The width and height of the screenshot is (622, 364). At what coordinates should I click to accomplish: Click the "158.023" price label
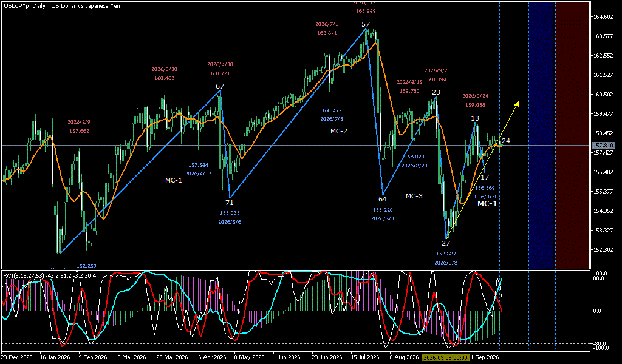[x=414, y=157]
